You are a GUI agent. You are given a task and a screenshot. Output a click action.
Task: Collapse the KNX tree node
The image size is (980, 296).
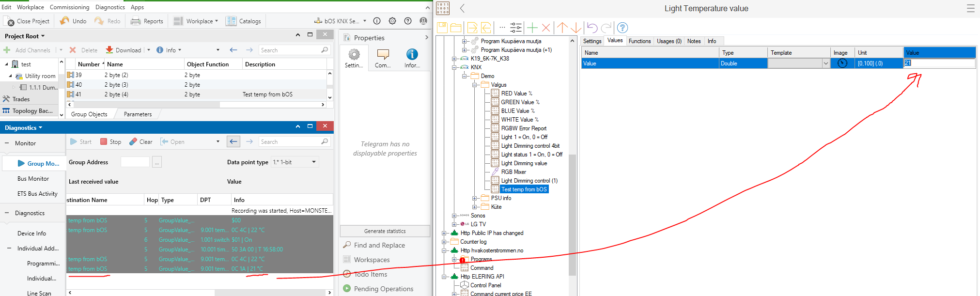tap(455, 67)
